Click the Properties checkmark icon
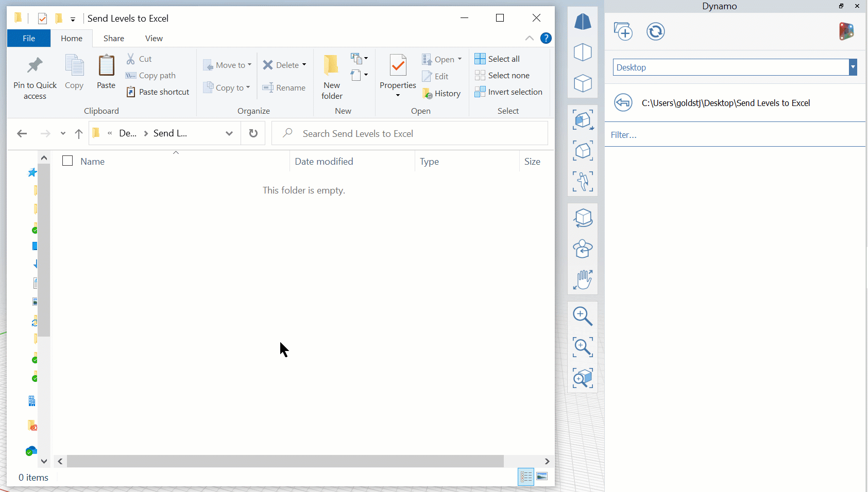Screen dimensions: 868x492 pos(398,66)
